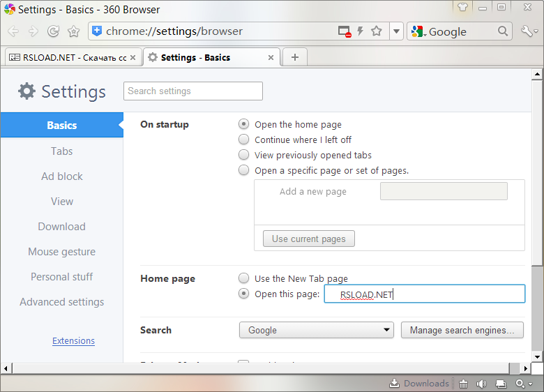Click the horizontal scrollbar right arrow
Viewport: 544px width, 392px height.
[526, 368]
